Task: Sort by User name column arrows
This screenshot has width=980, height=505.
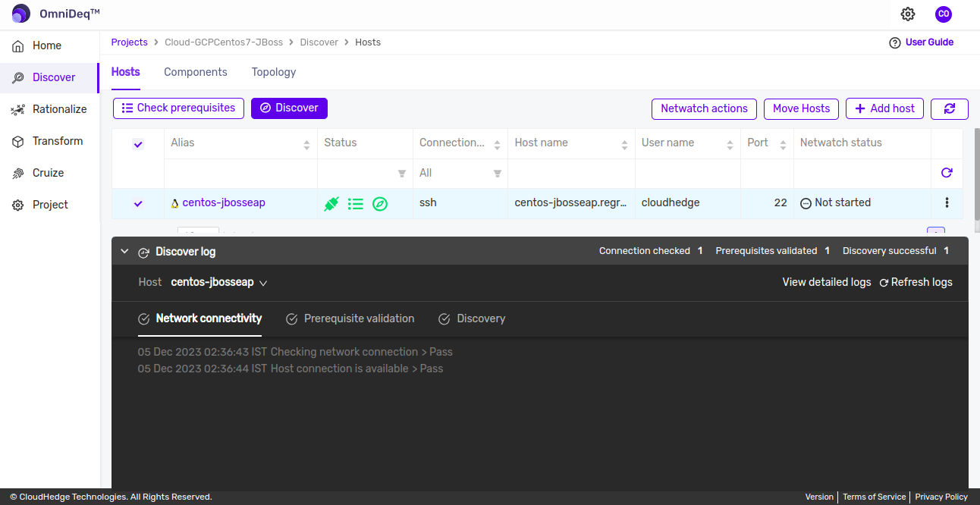Action: point(730,144)
